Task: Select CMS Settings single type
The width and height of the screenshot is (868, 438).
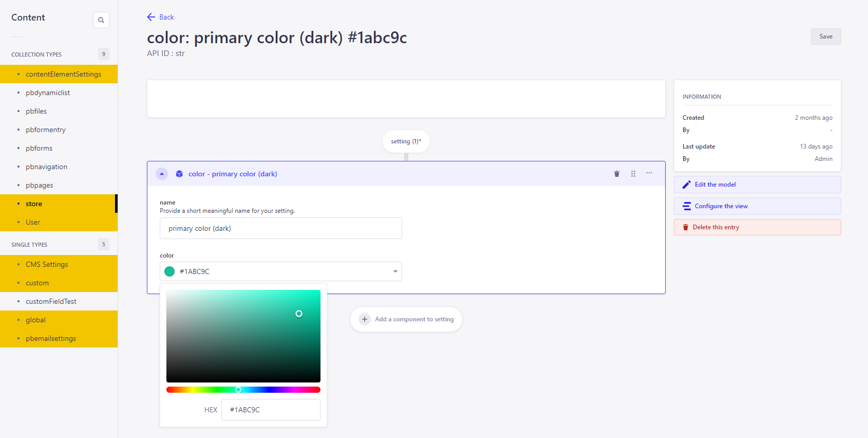Action: pos(47,264)
